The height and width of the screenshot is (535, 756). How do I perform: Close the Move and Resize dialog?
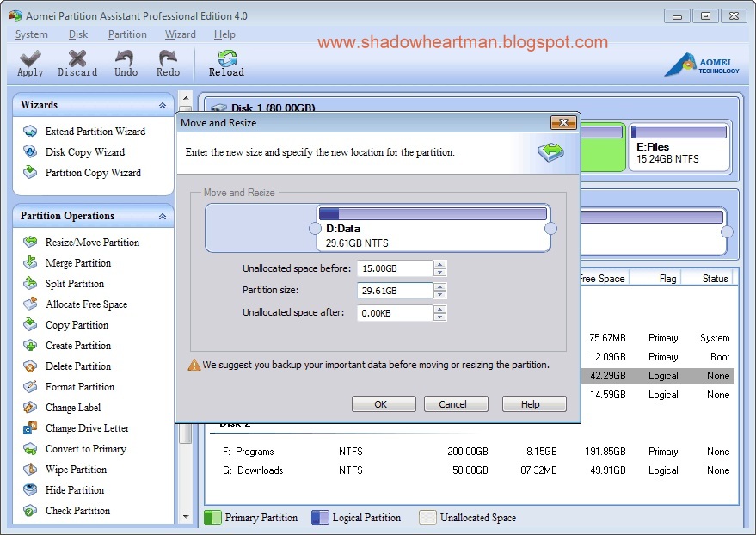click(x=563, y=122)
